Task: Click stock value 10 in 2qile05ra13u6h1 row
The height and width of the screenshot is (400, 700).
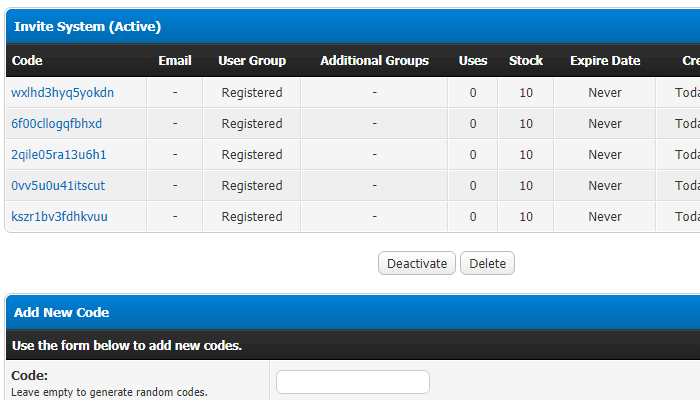Action: point(526,155)
